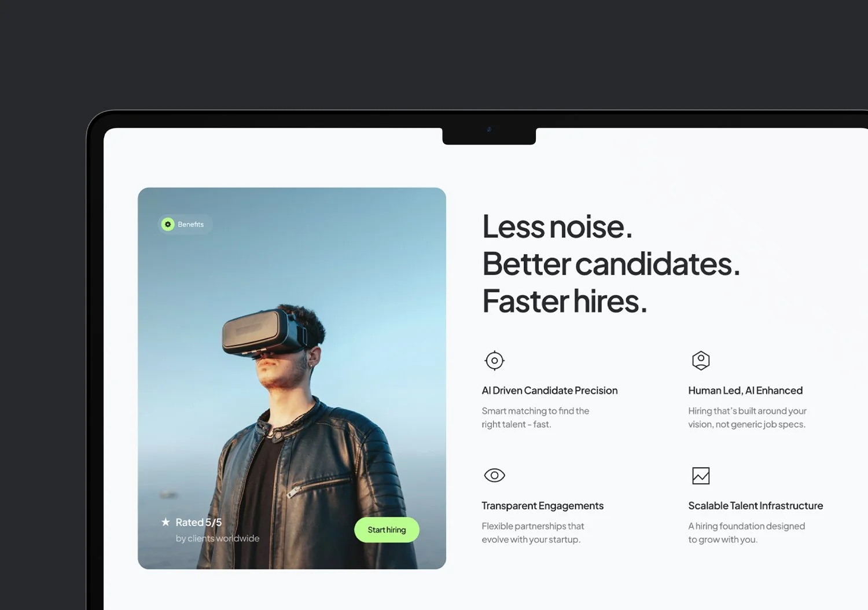The image size is (868, 610).
Task: Click the chart image Scalable Talent icon
Action: pyautogui.click(x=701, y=476)
